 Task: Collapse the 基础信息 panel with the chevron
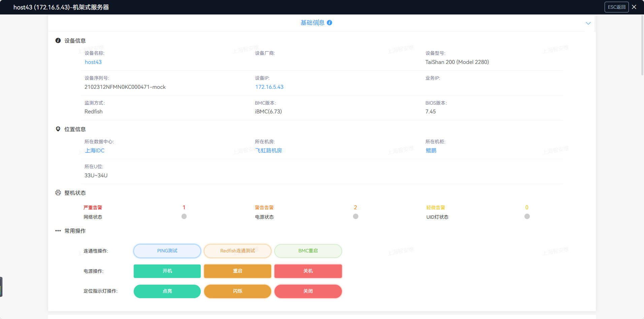tap(588, 23)
